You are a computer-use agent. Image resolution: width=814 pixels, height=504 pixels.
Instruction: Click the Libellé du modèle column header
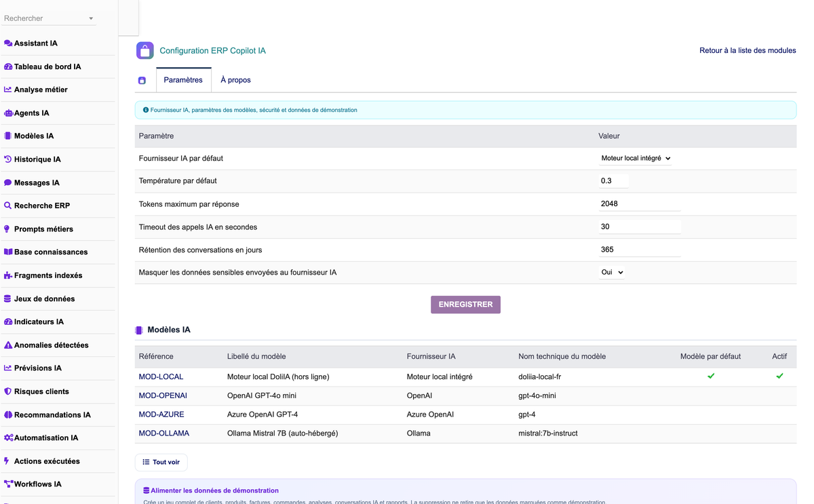256,357
